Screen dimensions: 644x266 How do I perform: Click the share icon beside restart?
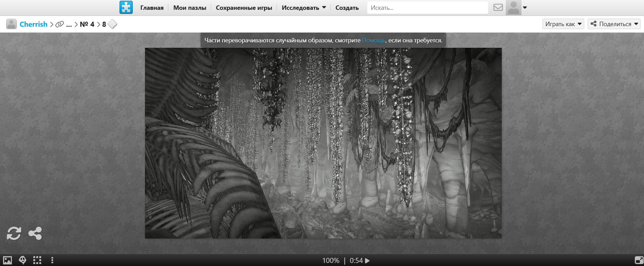[35, 233]
